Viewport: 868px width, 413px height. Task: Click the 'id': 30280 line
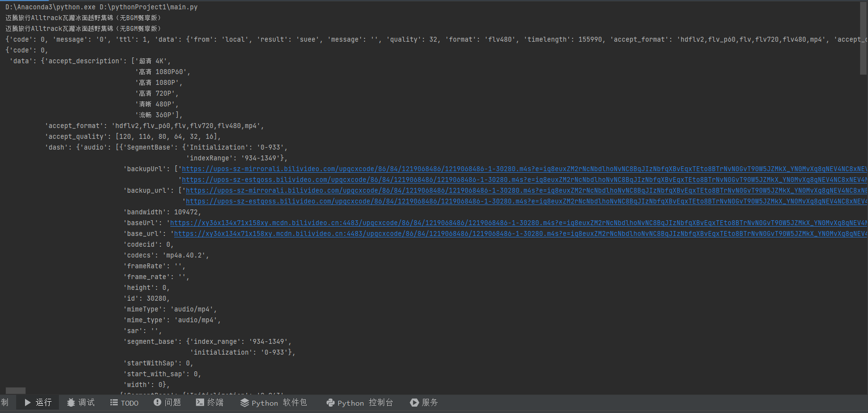click(x=146, y=299)
